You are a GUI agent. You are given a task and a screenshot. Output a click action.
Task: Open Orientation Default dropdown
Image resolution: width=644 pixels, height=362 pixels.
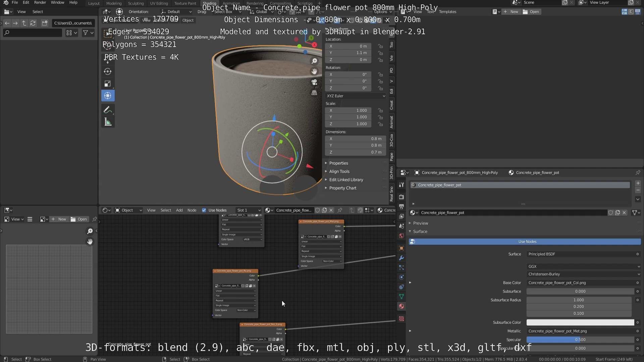pos(177,12)
